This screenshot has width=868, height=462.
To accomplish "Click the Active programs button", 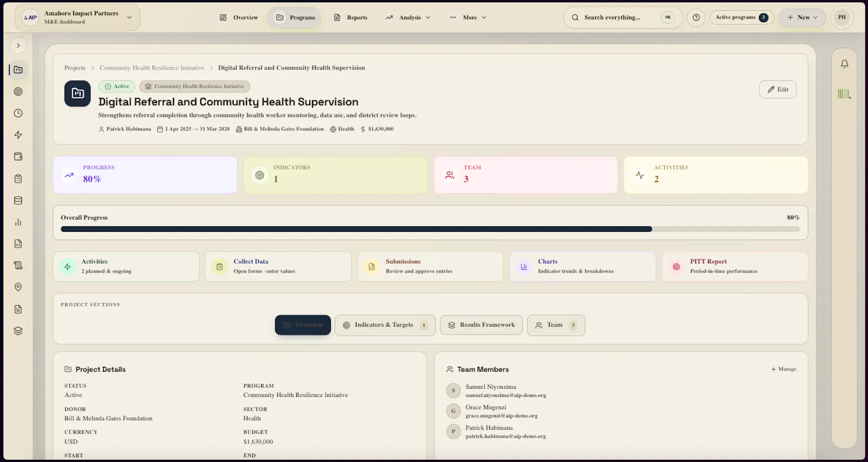I will pyautogui.click(x=742, y=17).
